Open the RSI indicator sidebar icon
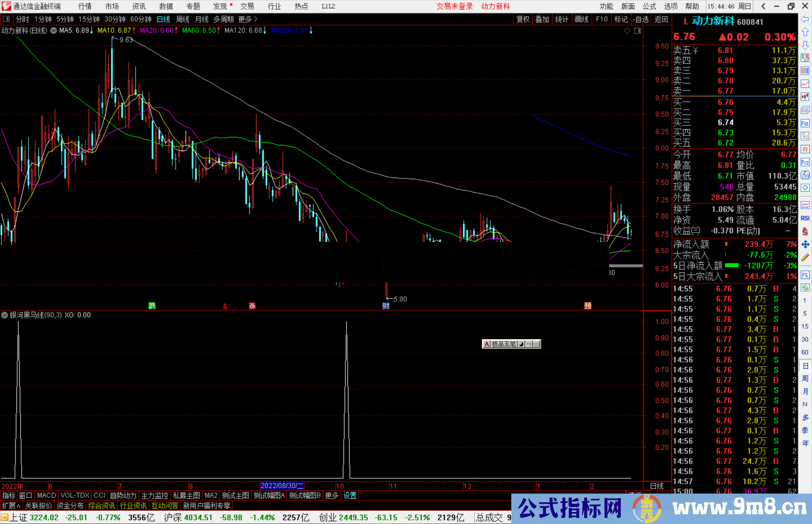The height and width of the screenshot is (524, 812). coord(805,218)
